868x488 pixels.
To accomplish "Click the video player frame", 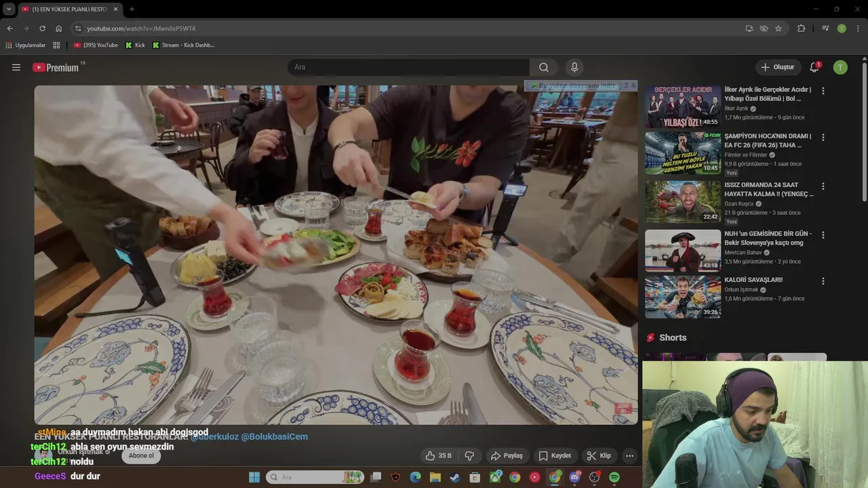I will coord(336,255).
